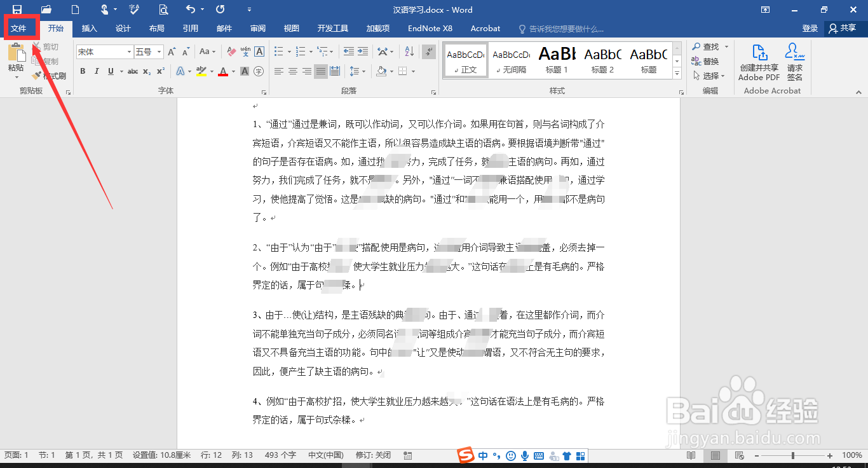
Task: Toggle character shading button
Action: click(245, 71)
